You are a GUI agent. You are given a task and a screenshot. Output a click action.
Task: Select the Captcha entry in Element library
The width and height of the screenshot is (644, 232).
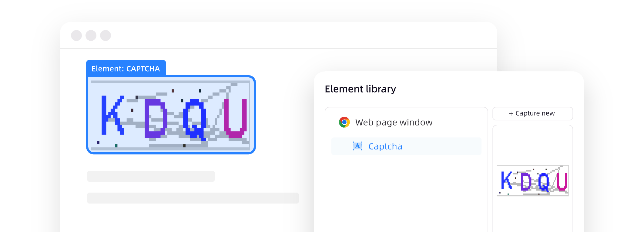[385, 146]
